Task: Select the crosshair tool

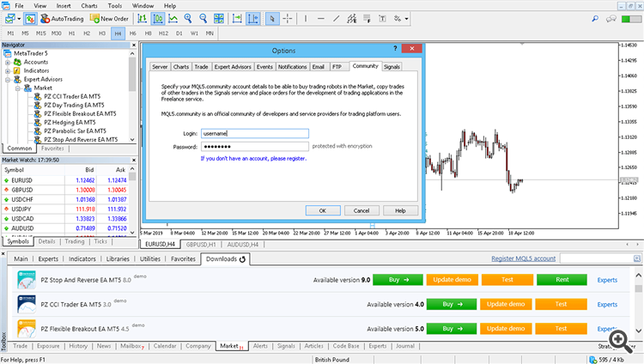Action: pos(288,19)
